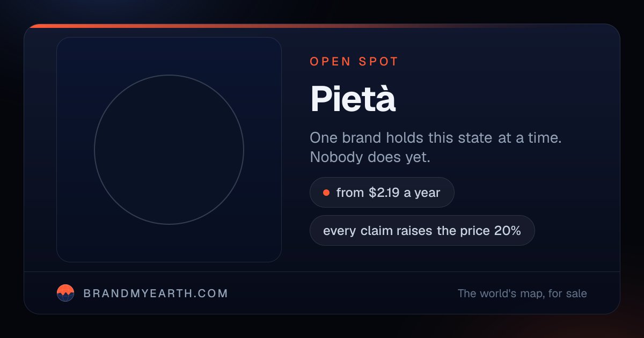Screen dimensions: 644x338
Task: Select the 'from $2.19 a year' pill
Action: (382, 193)
